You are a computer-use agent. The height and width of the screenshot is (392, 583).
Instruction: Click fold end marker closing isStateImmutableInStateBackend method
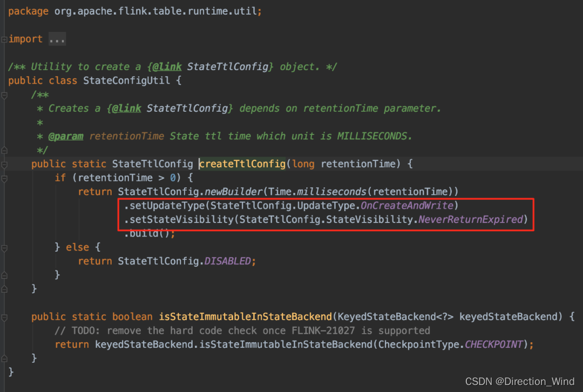(4, 359)
